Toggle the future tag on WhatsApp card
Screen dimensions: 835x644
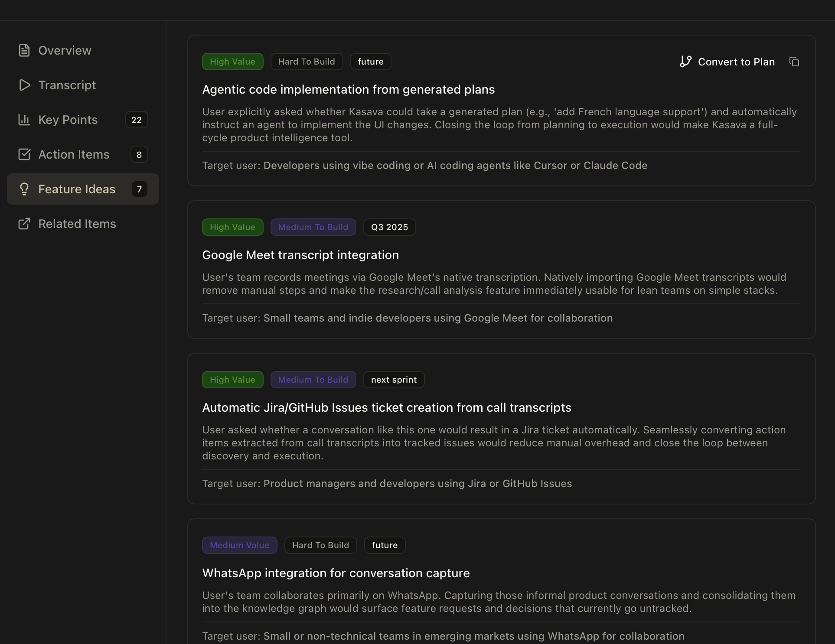point(384,545)
